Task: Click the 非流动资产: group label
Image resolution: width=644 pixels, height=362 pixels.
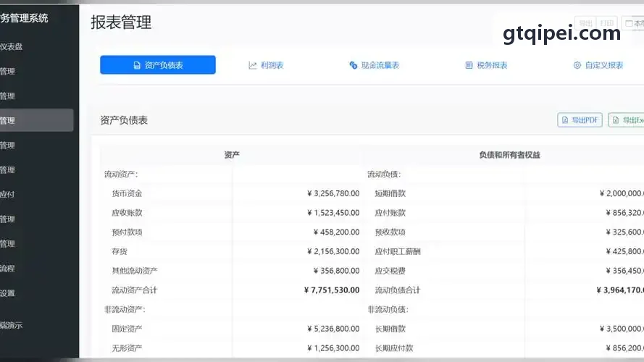Action: click(x=125, y=309)
